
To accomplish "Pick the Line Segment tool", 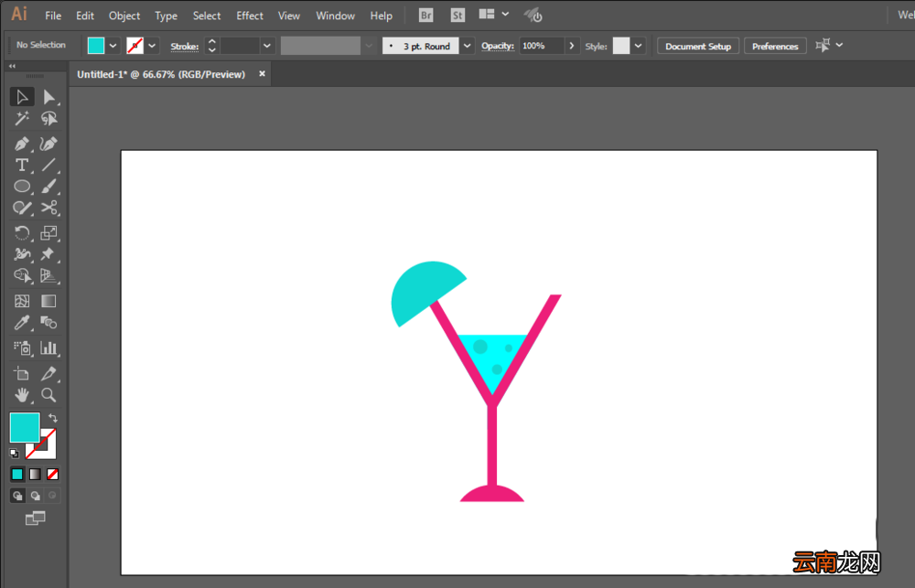I will (49, 166).
